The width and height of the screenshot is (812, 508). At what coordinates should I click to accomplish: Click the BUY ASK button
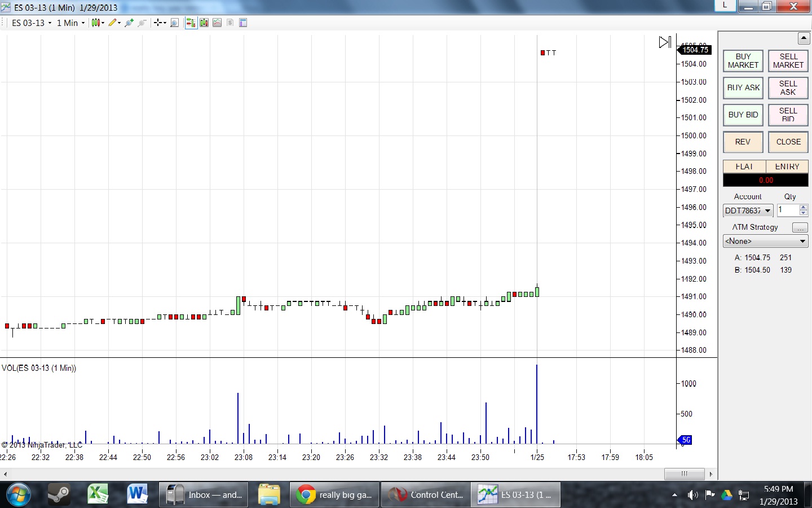743,88
